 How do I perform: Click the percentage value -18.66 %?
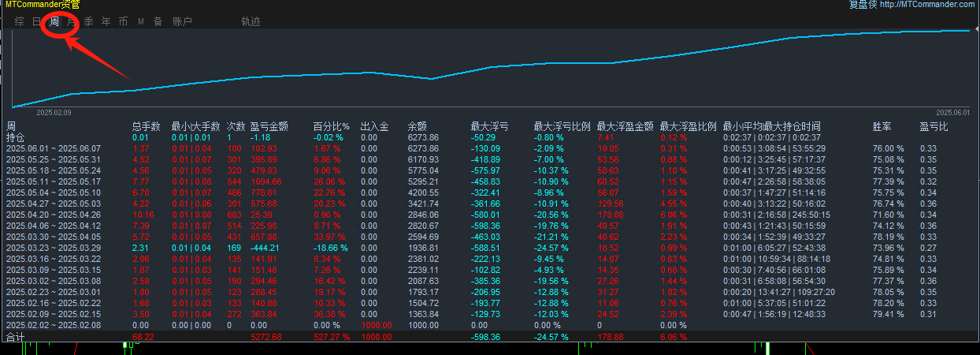click(332, 248)
